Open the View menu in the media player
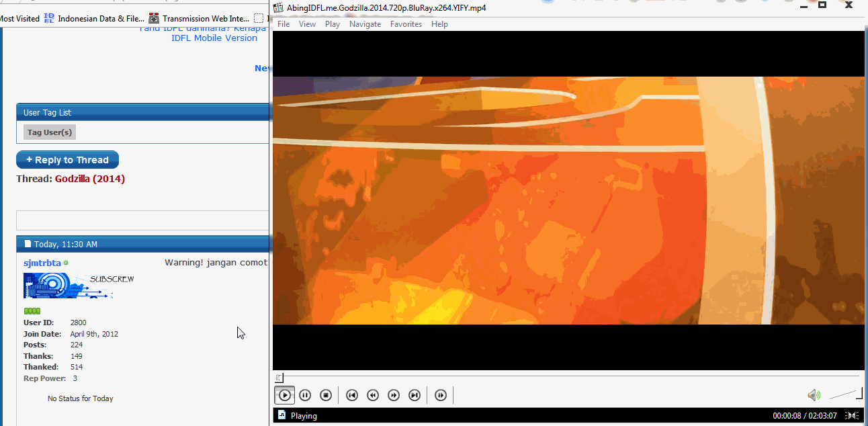Viewport: 868px width, 426px height. [307, 24]
